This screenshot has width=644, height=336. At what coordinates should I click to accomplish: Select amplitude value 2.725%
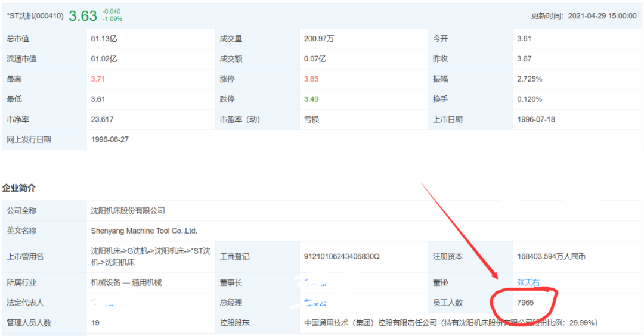click(530, 79)
